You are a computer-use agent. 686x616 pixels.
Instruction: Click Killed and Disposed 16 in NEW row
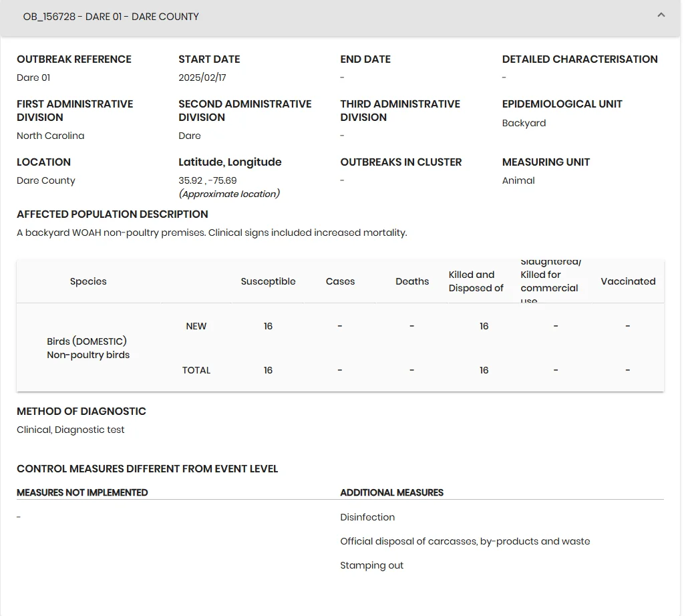coord(484,326)
